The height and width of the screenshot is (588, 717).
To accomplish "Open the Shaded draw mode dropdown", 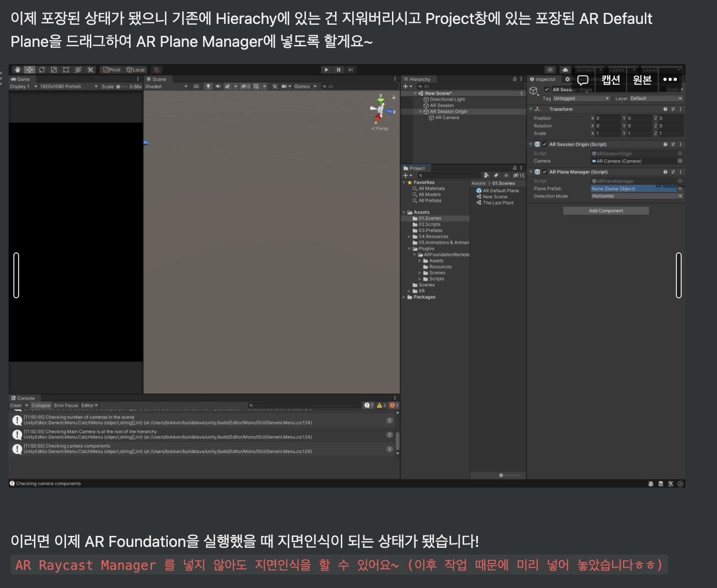I will pyautogui.click(x=166, y=87).
